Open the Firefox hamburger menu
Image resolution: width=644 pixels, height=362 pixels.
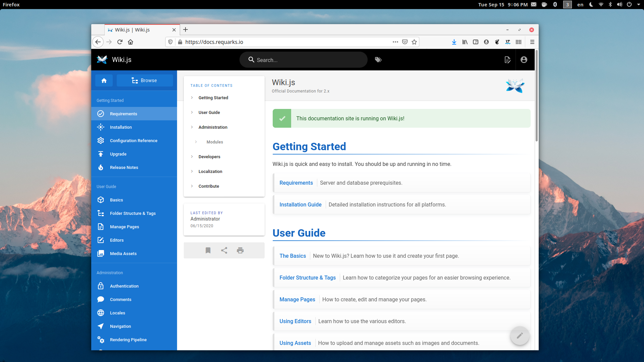532,42
